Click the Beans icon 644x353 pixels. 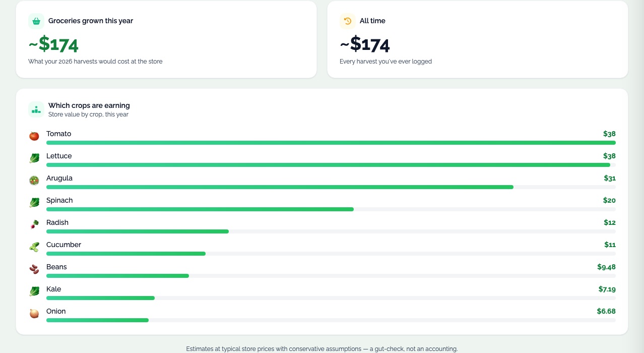[34, 269]
